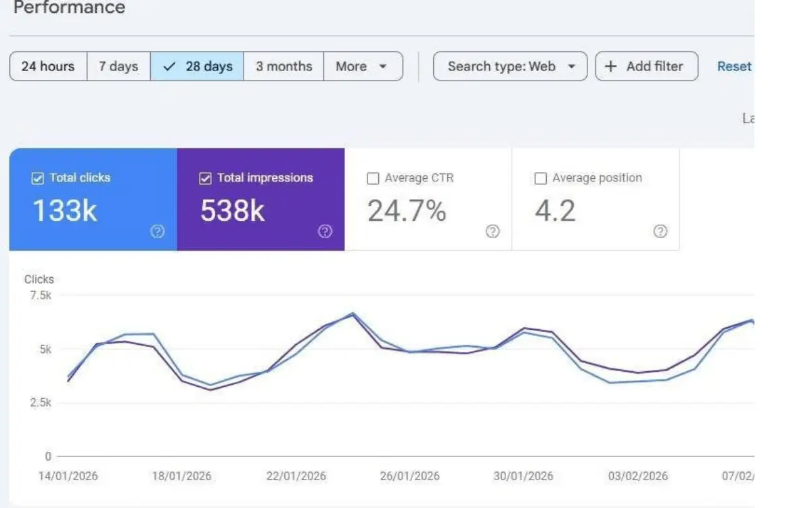Image resolution: width=812 pixels, height=508 pixels.
Task: Select the 24 hours time range
Action: click(47, 66)
